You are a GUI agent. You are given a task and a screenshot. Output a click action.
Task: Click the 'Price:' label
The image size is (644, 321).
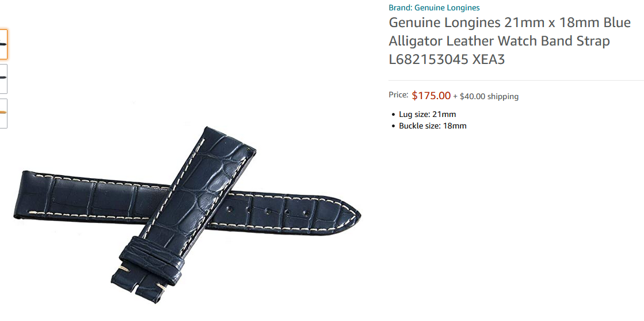[x=398, y=95]
